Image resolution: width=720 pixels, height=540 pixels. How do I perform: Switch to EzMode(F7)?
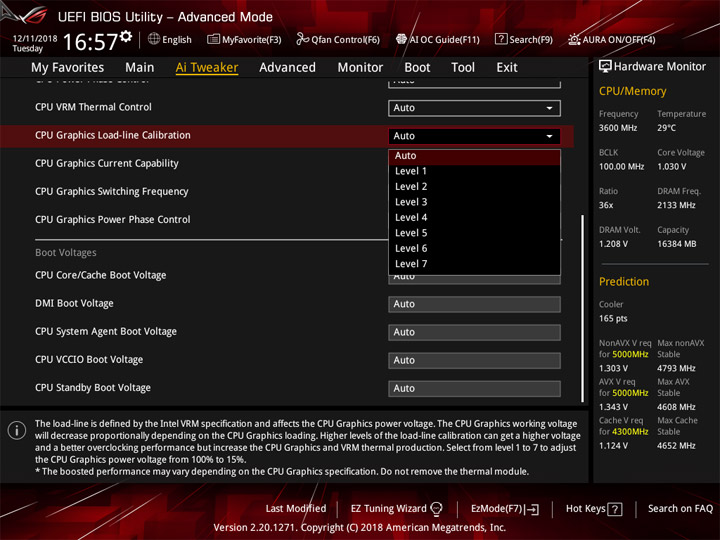[x=505, y=509]
